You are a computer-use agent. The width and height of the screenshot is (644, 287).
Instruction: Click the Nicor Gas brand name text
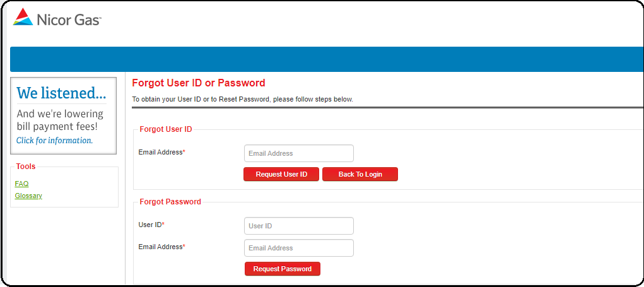tap(69, 18)
